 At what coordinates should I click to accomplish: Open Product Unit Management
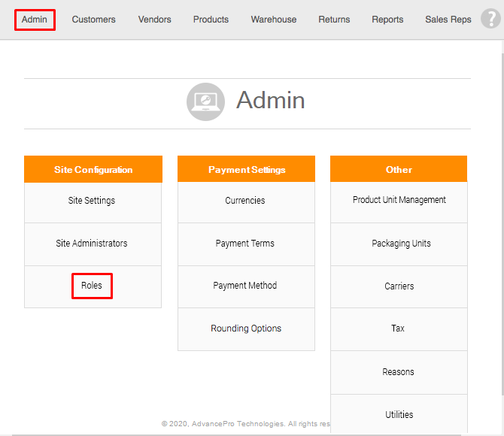pos(399,200)
